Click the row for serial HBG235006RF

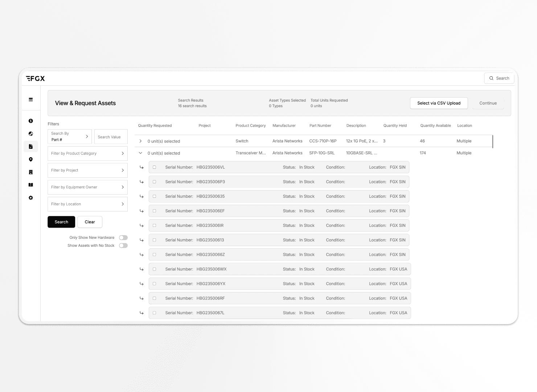280,298
